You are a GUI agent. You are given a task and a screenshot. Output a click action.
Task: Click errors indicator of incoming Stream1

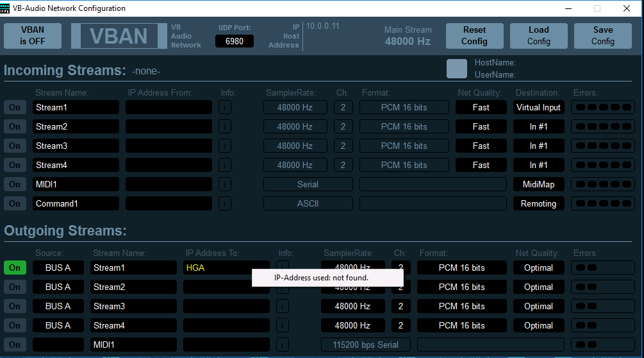603,107
